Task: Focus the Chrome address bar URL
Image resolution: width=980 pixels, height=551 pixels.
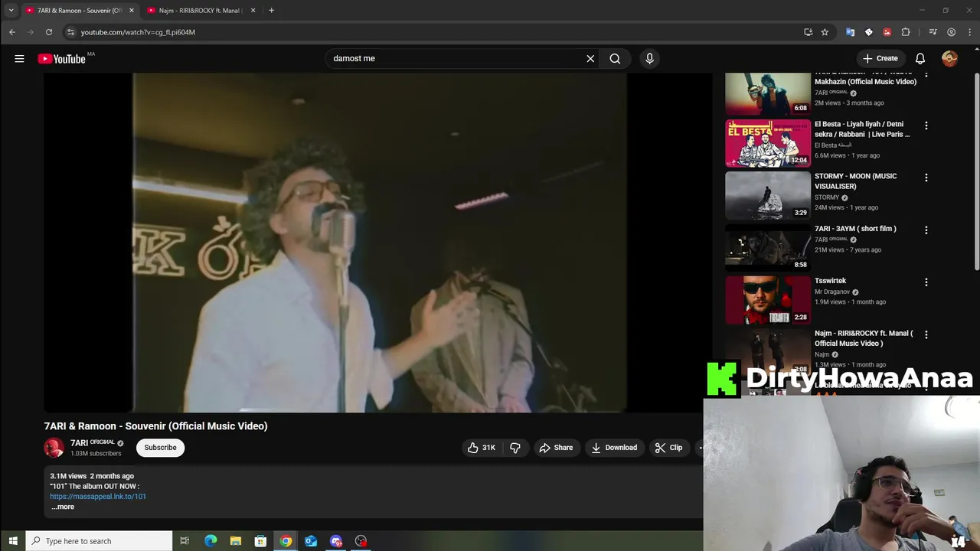Action: (x=138, y=32)
